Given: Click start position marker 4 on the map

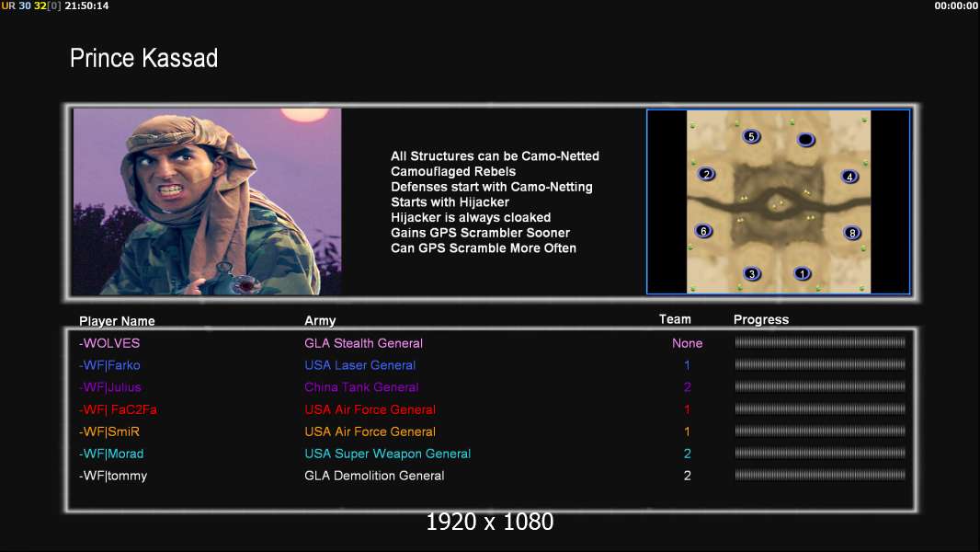Looking at the screenshot, I should [x=849, y=177].
